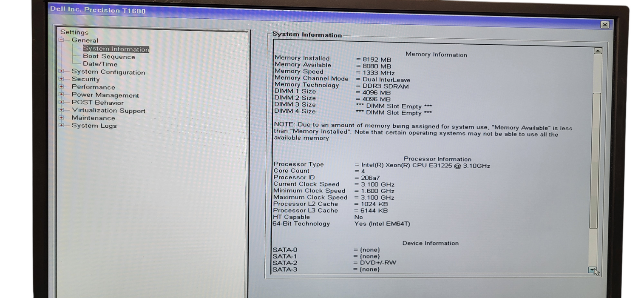
Task: Click the Dell Inc. Precision T1600 title
Action: (x=98, y=10)
